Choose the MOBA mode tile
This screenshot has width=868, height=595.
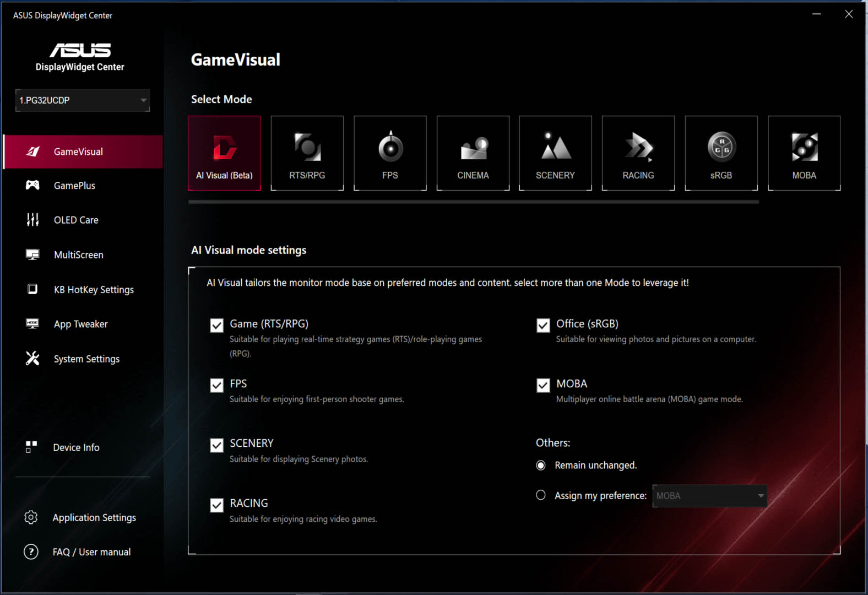(x=804, y=153)
